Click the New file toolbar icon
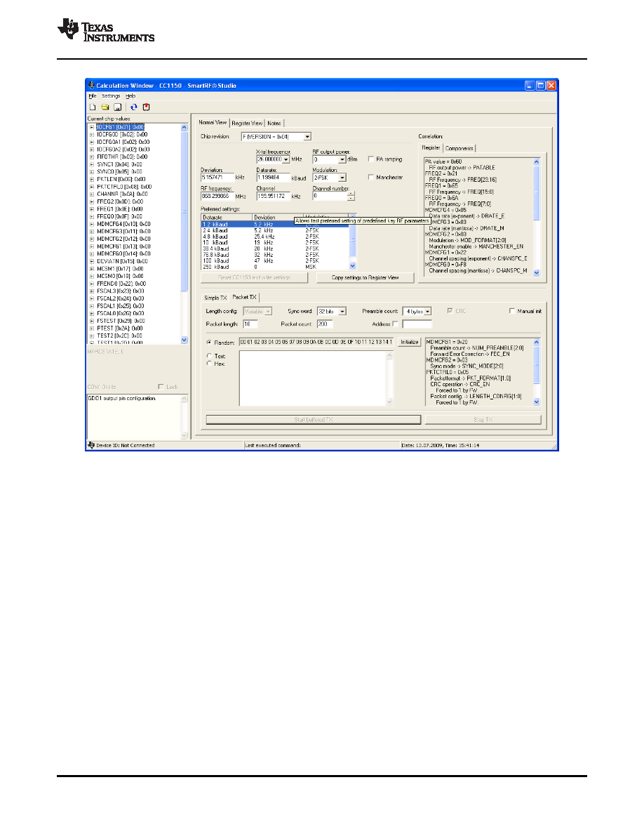Image resolution: width=644 pixels, height=834 pixels. pos(93,107)
